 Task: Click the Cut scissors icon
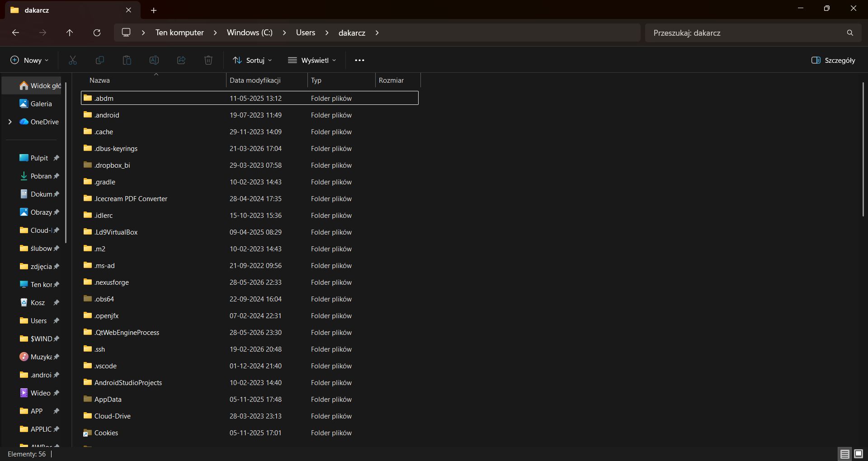[73, 60]
